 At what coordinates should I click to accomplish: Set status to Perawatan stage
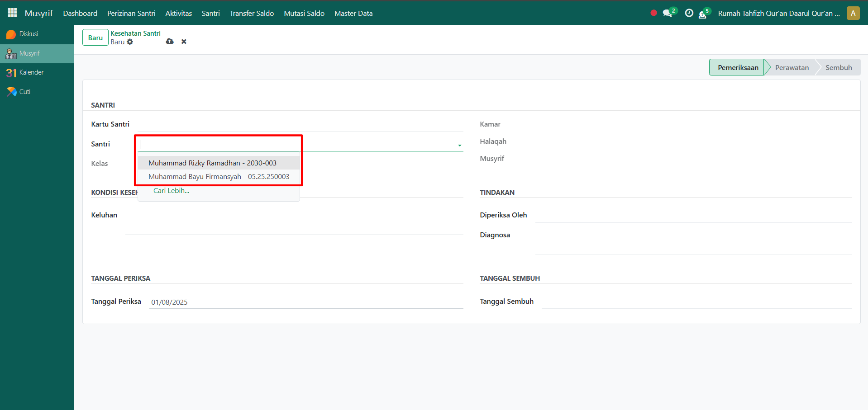tap(792, 67)
